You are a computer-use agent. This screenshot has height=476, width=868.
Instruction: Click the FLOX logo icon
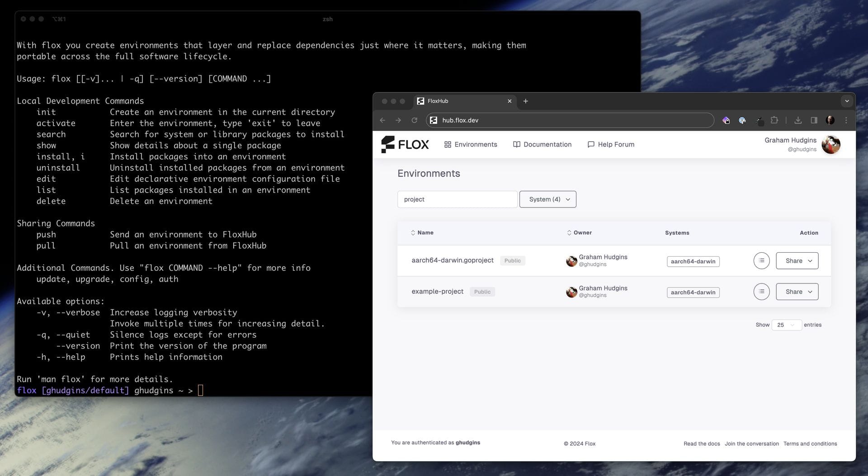388,144
